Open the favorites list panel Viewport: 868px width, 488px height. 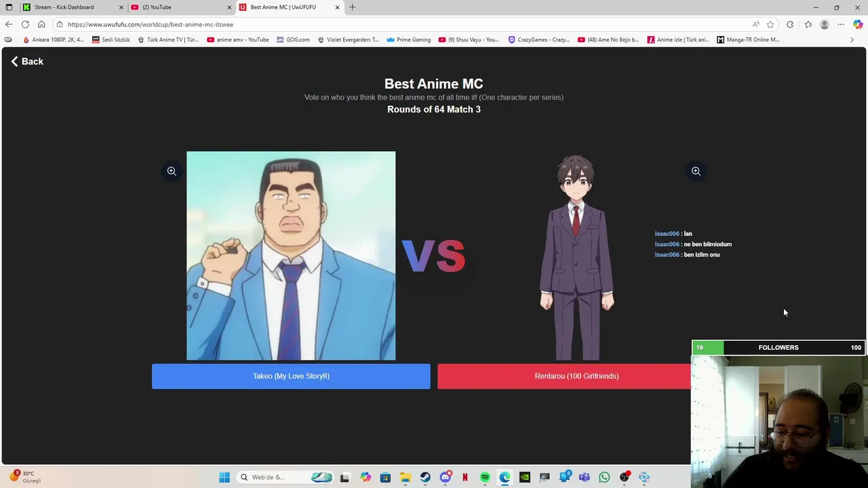tap(808, 24)
